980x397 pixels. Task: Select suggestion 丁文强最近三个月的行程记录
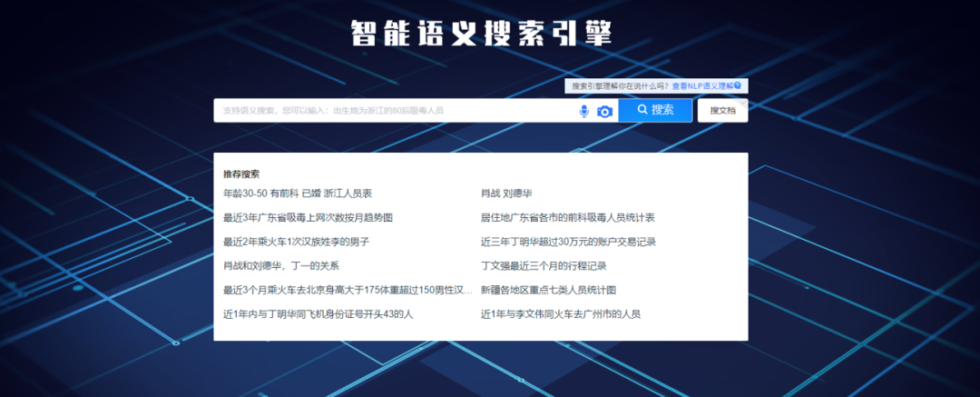(544, 266)
